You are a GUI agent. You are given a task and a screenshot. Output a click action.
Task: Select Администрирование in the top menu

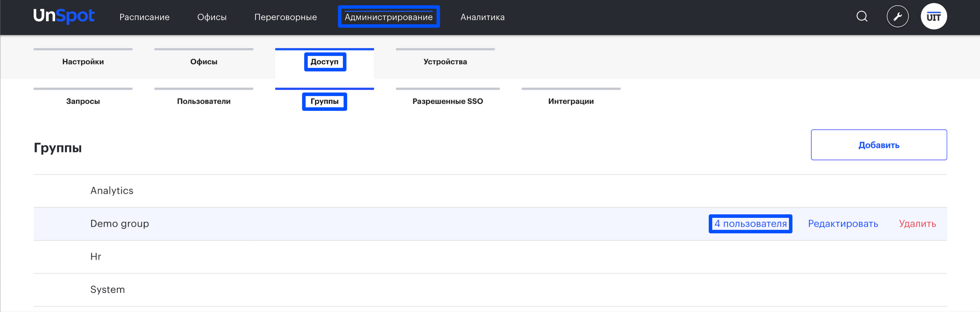click(389, 17)
